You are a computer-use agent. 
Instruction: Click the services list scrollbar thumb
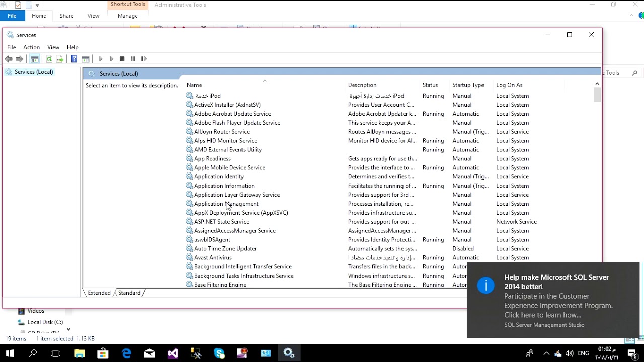[x=597, y=95]
